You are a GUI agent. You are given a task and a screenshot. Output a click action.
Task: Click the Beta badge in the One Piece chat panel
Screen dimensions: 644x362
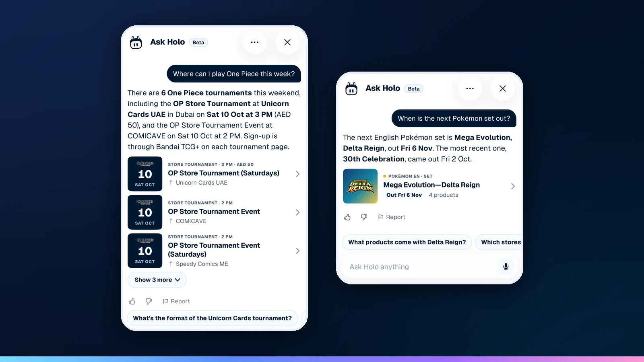[198, 42]
